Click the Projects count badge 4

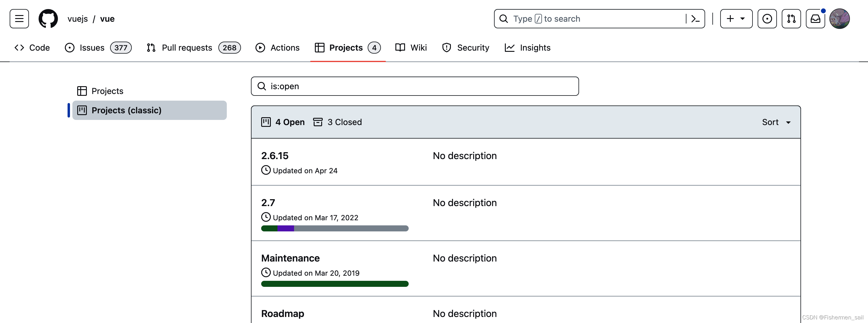374,47
